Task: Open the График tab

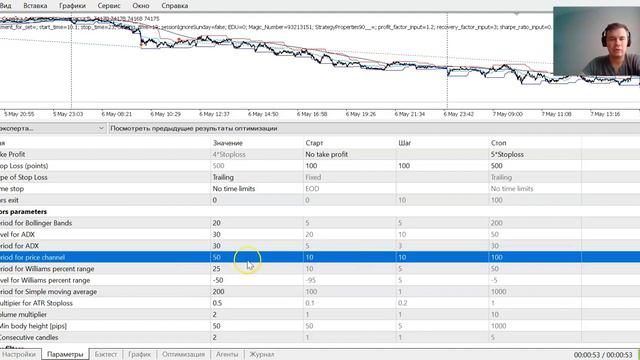Action: [x=140, y=354]
